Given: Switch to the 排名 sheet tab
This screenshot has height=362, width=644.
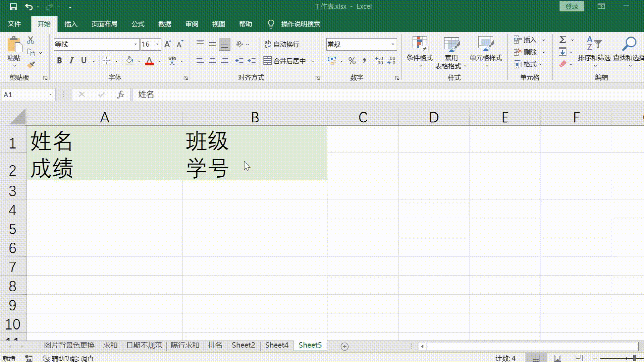Looking at the screenshot, I should coord(215,345).
